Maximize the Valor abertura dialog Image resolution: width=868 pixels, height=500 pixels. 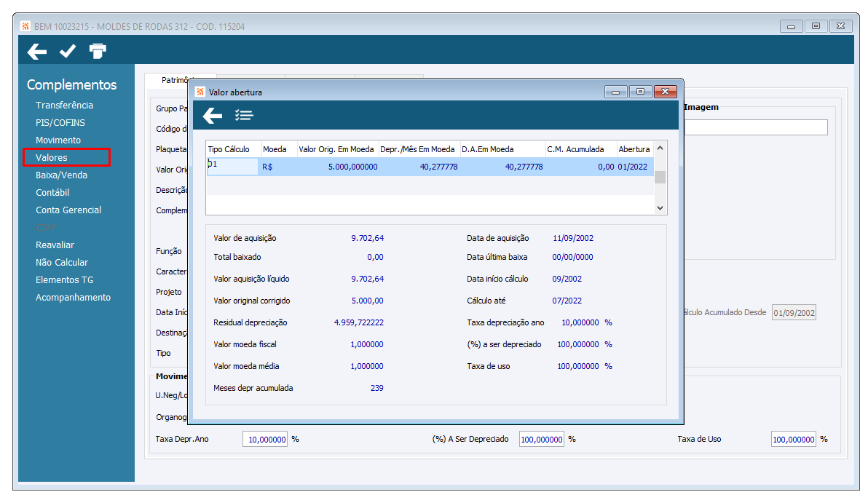640,92
